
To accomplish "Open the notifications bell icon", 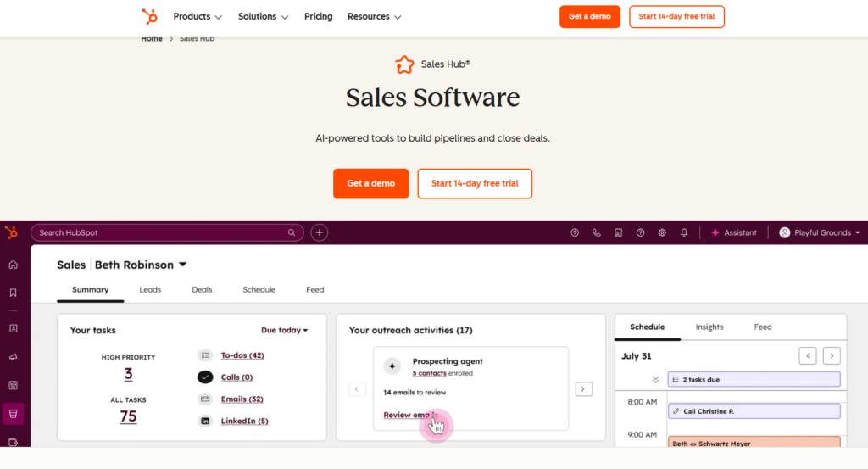I will tap(684, 232).
